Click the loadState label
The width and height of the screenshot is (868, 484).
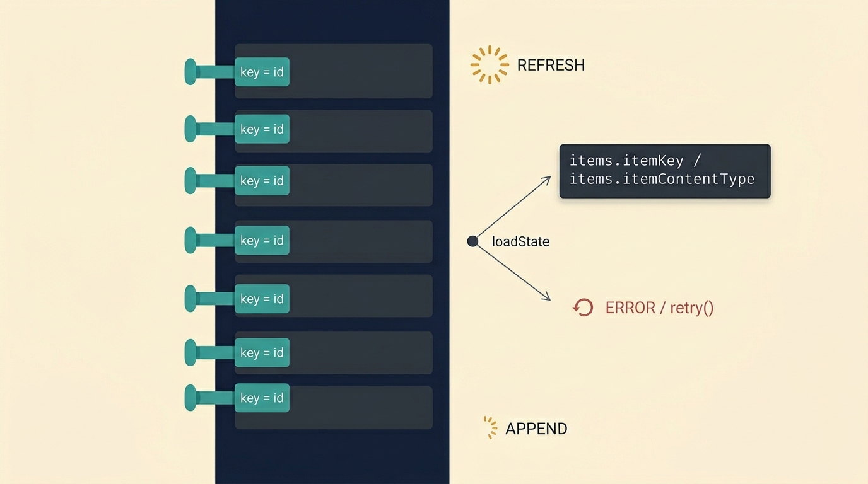tap(520, 241)
